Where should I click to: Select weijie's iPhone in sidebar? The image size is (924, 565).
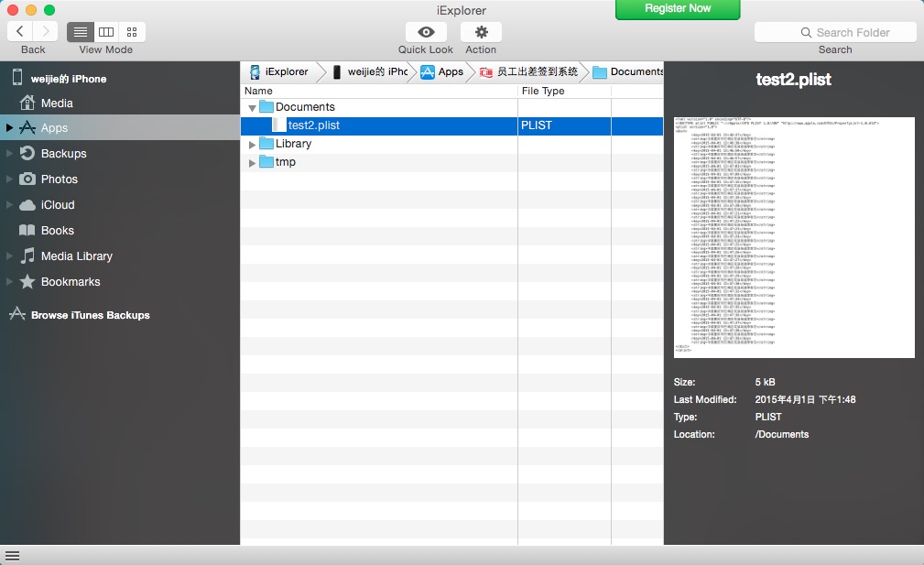coord(69,79)
